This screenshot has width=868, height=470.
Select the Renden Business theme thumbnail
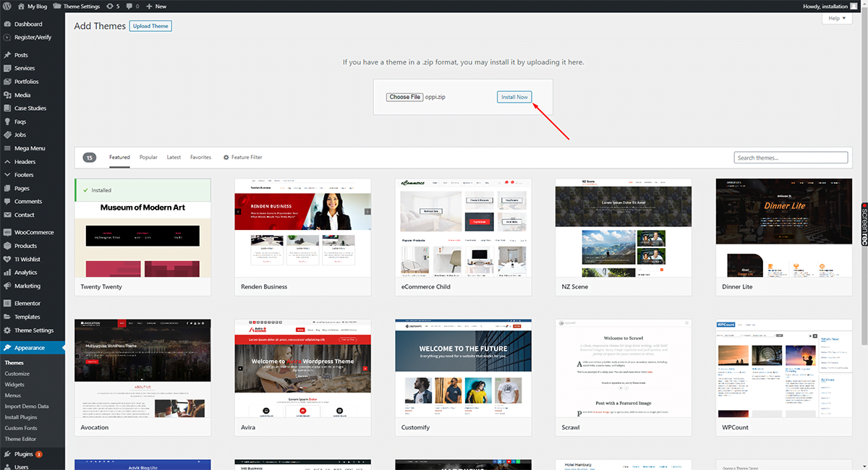pos(303,228)
